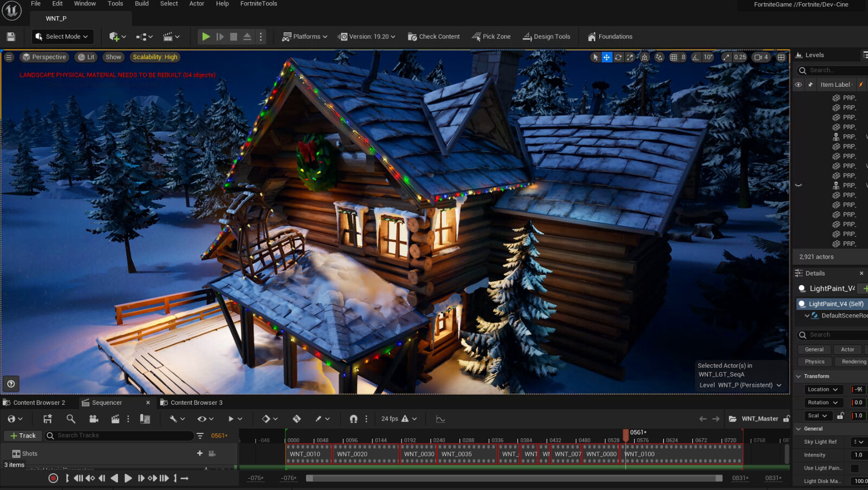Click the playhead marker at frame 0561
The image size is (868, 490).
pyautogui.click(x=626, y=435)
